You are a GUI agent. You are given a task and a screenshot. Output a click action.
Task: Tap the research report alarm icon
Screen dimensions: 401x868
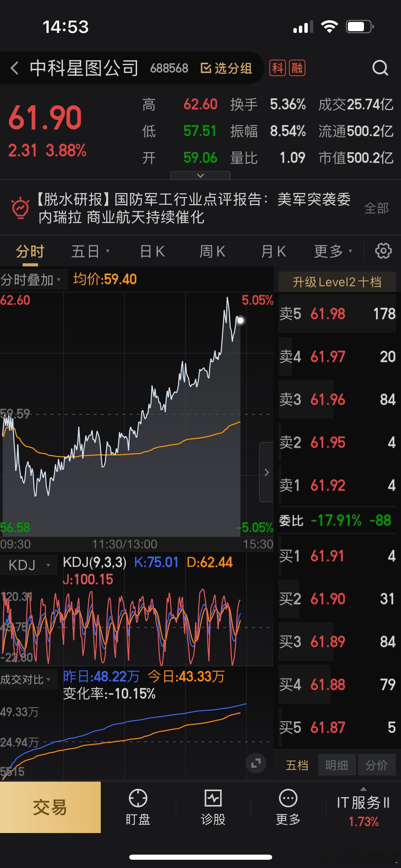click(20, 208)
